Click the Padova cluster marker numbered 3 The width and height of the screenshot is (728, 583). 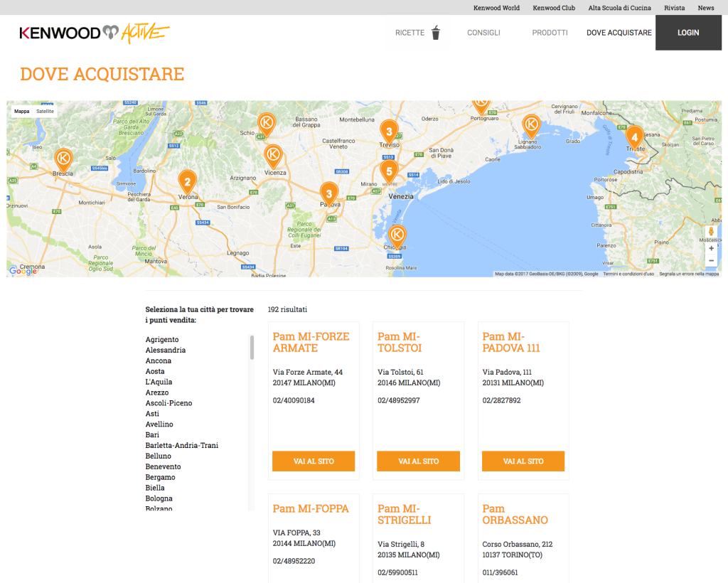point(329,195)
